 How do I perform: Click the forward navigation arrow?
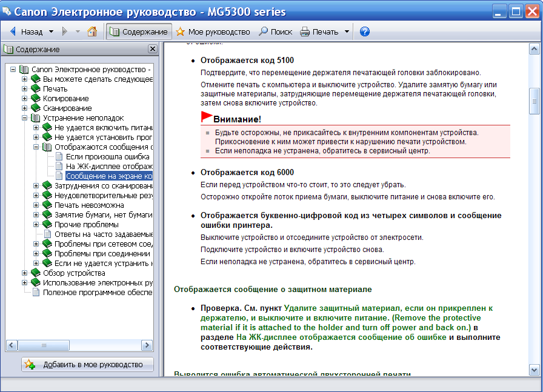point(64,32)
